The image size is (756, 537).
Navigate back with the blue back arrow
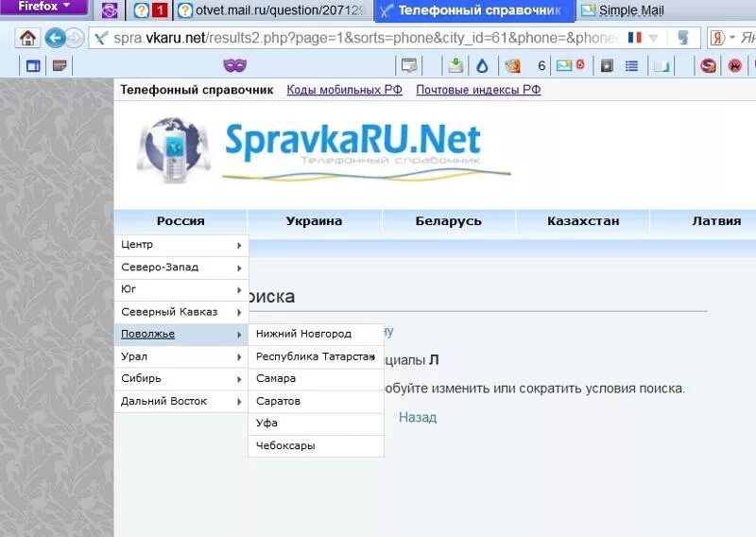coord(55,38)
